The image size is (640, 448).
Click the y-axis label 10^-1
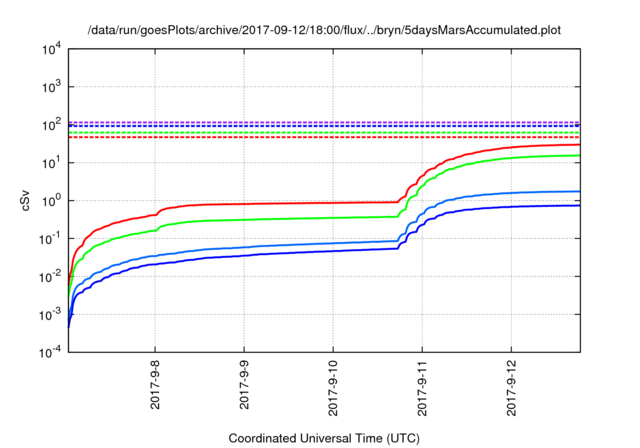(x=51, y=239)
